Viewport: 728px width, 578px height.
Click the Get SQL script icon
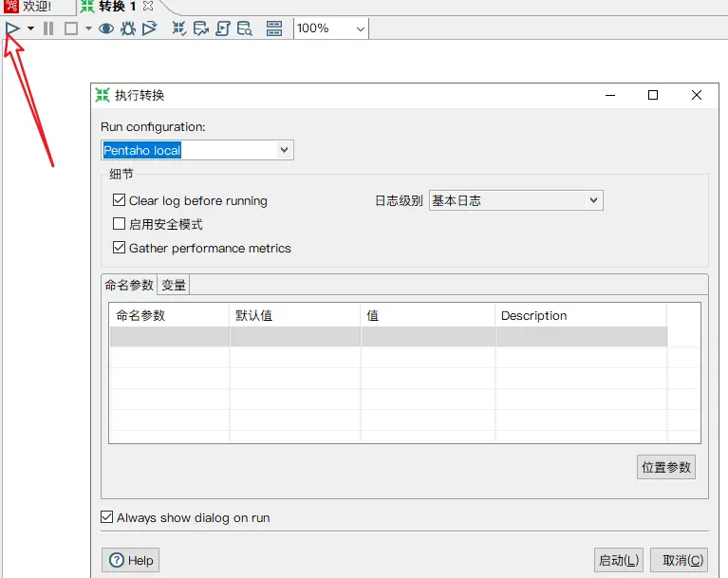tap(223, 28)
